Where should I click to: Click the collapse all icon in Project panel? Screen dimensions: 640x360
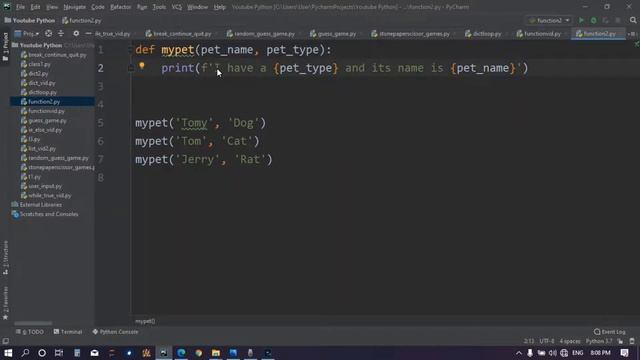61,33
